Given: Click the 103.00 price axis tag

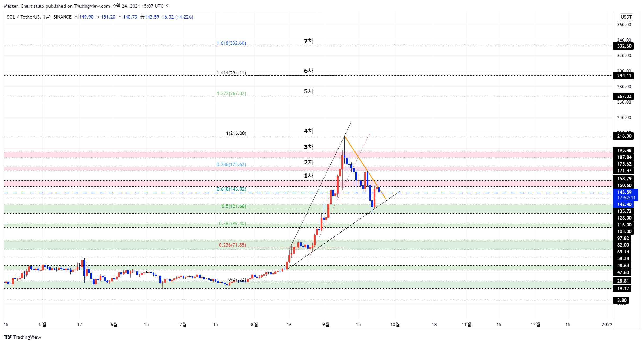Looking at the screenshot, I should [623, 231].
